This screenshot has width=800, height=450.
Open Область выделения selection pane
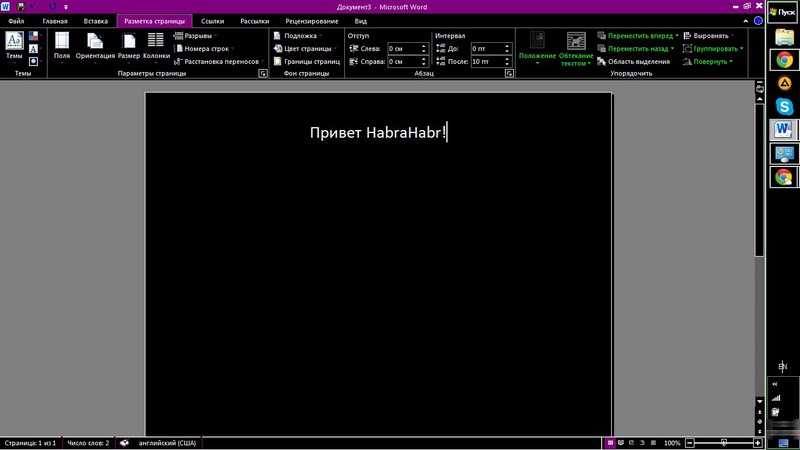tap(633, 61)
